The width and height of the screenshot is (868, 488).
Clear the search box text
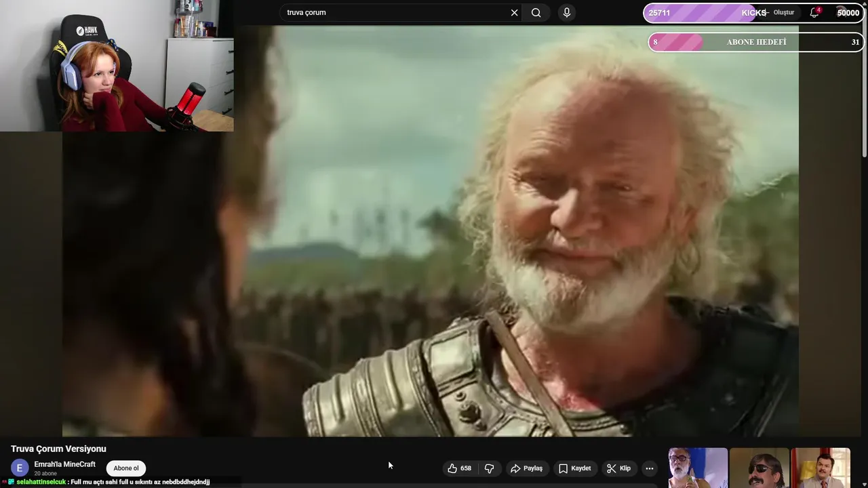[x=514, y=12]
